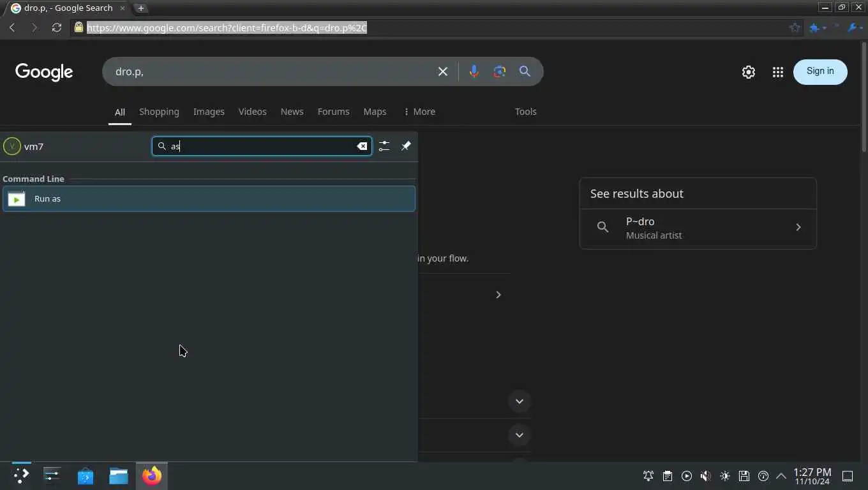Viewport: 868px width, 490px height.
Task: Open Google quick settings gear
Action: click(749, 72)
